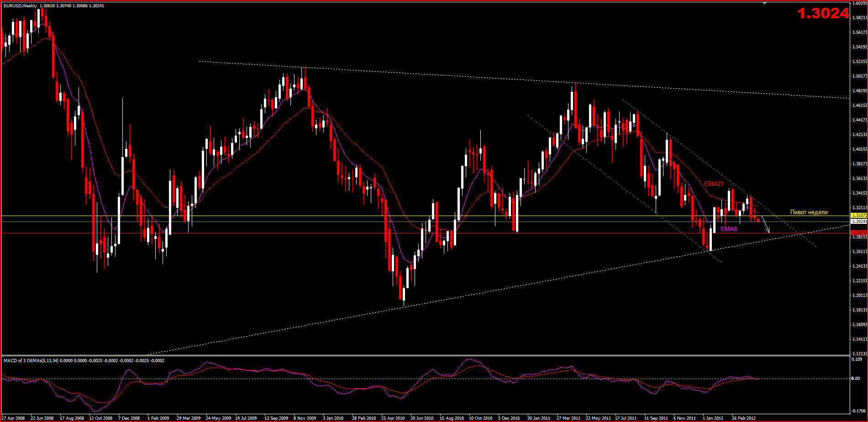The height and width of the screenshot is (422, 868).
Task: Click the '30 Jan 2011' date label
Action: click(539, 418)
